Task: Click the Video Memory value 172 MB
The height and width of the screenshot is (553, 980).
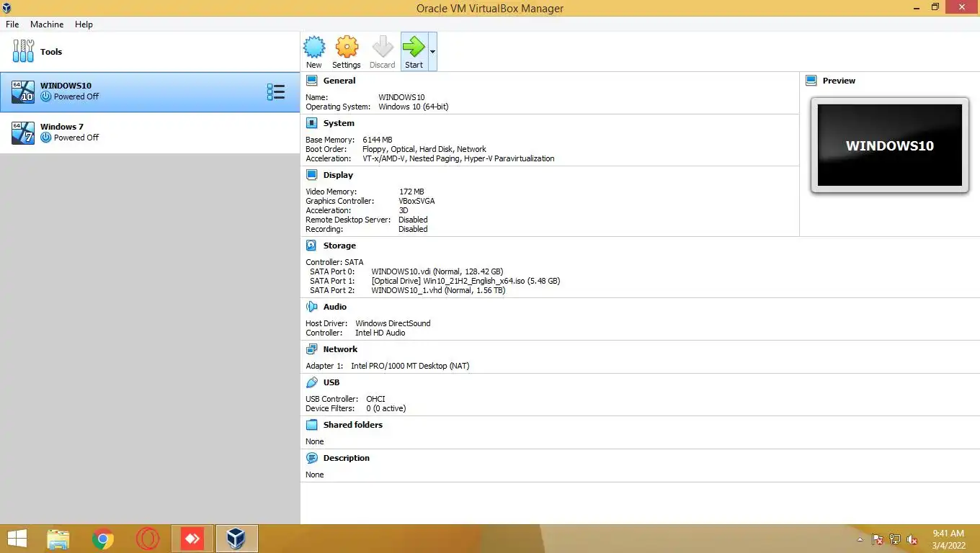Action: [x=411, y=192]
